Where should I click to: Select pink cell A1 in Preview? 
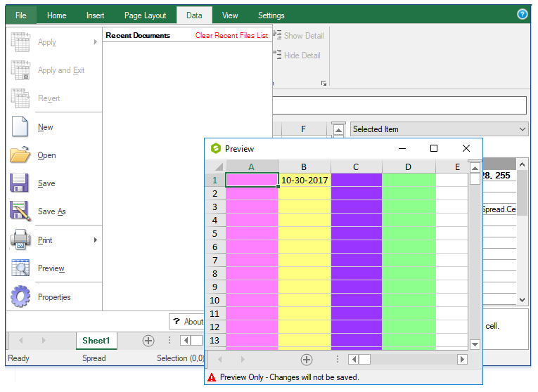coord(252,180)
